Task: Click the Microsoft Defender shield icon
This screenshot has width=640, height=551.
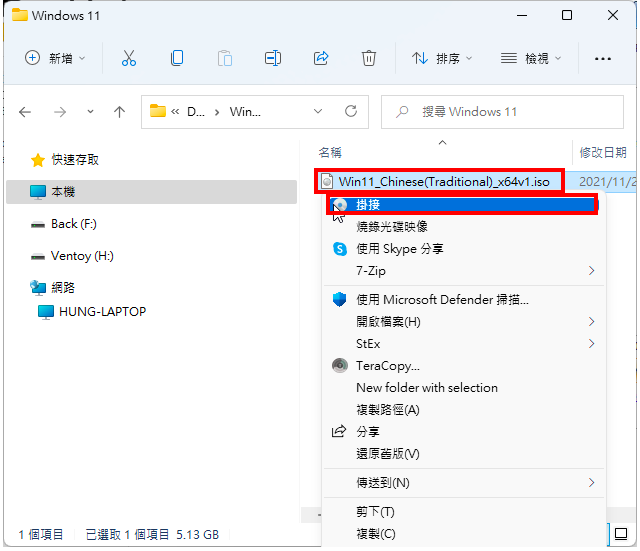Action: coord(340,300)
